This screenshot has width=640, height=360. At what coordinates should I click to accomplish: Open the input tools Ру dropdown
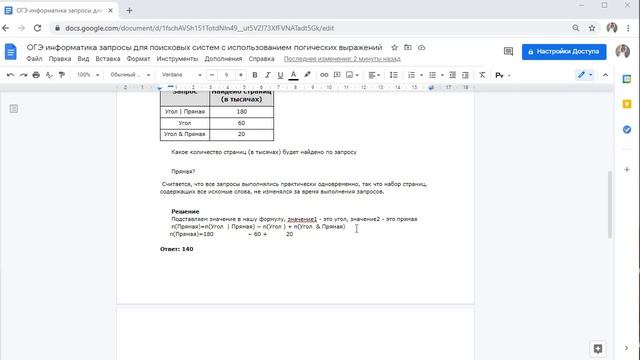502,75
